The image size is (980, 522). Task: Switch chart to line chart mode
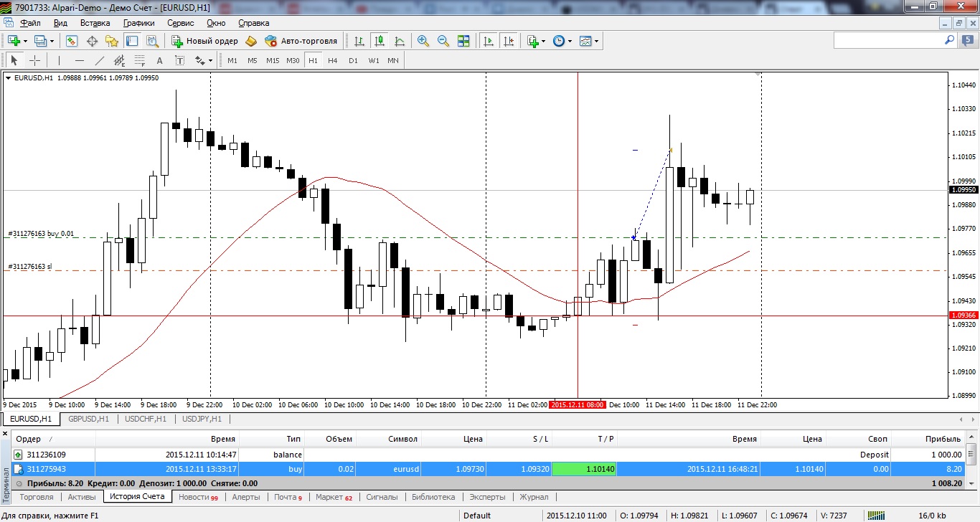pyautogui.click(x=399, y=41)
